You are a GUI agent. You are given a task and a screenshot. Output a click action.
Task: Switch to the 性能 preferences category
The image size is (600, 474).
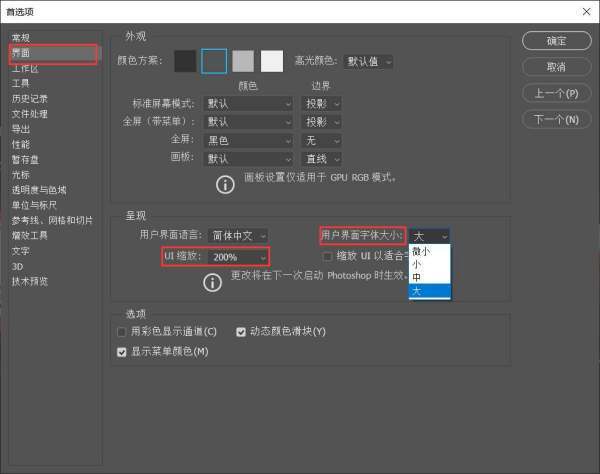(21, 144)
